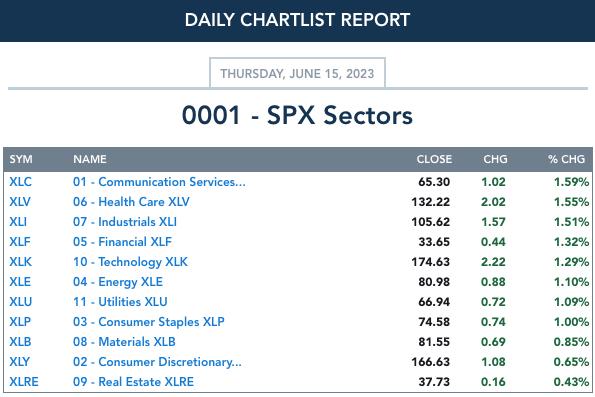
Task: Open the XLV symbol link
Action: [x=20, y=202]
